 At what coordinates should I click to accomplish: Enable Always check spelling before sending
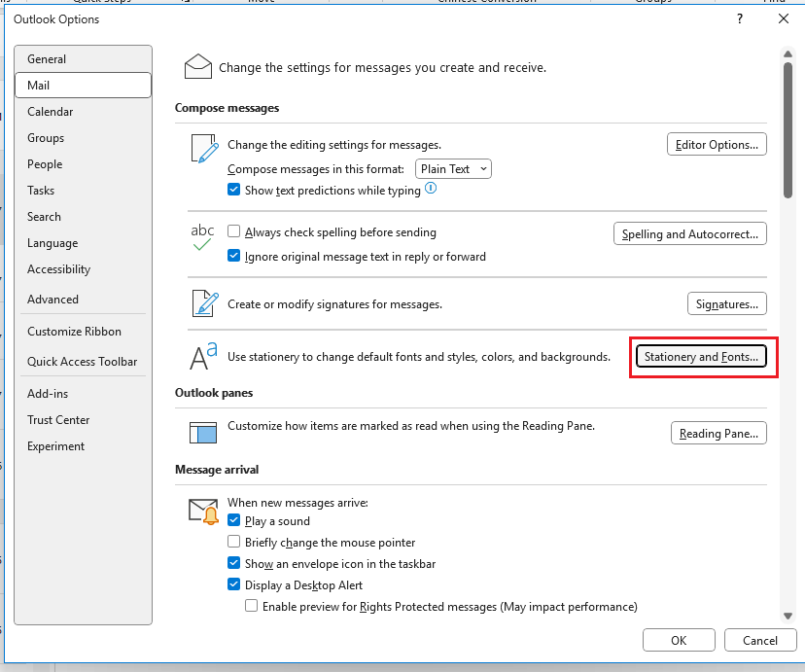233,231
